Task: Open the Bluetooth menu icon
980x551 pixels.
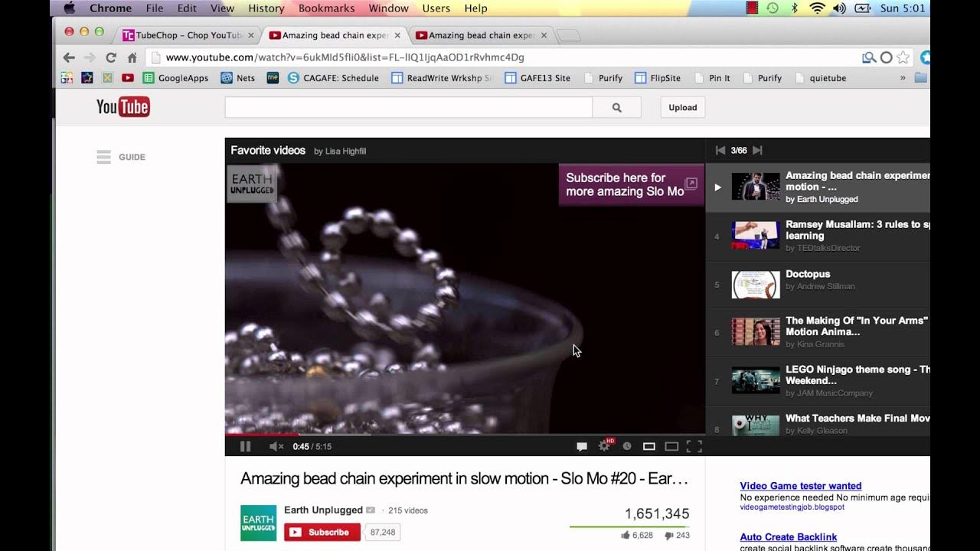Action: [x=795, y=8]
